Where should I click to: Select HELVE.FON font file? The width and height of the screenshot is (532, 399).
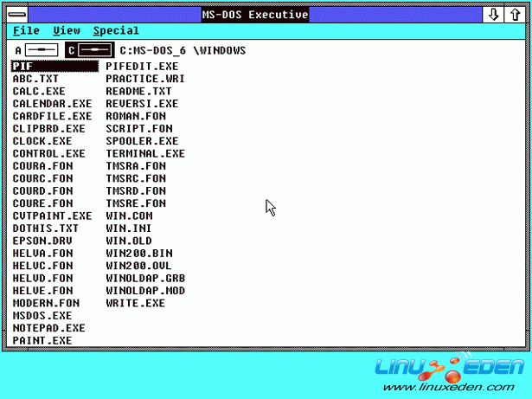[x=42, y=291]
